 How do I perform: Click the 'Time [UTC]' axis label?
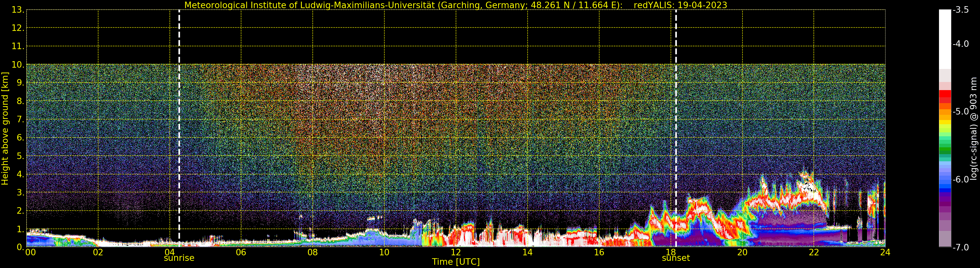456,262
